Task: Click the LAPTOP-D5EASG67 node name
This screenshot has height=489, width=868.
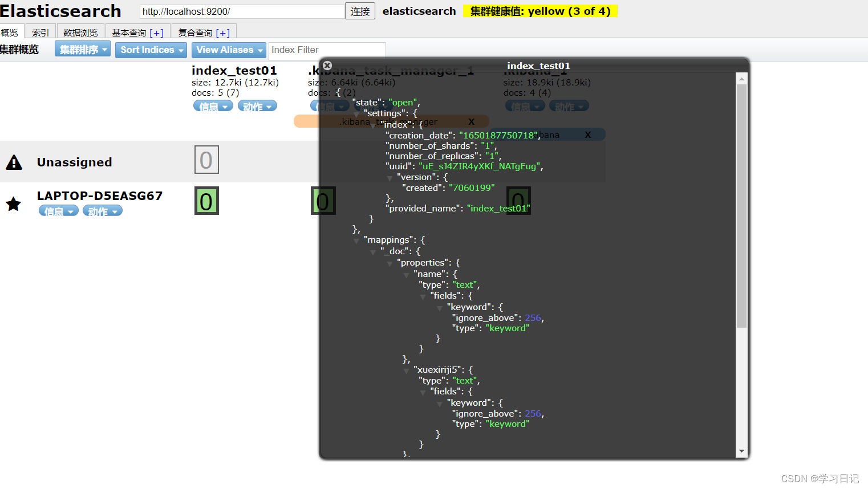Action: pos(100,196)
